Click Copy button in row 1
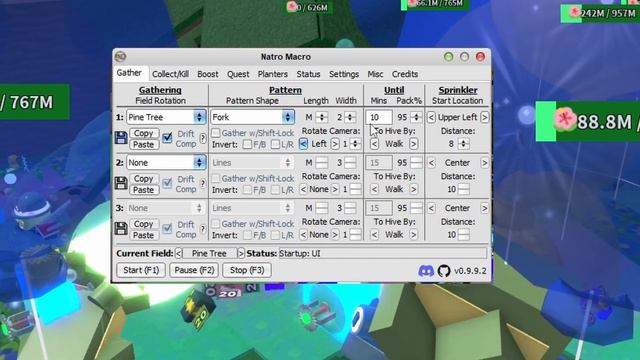The height and width of the screenshot is (360, 640). pos(144,133)
